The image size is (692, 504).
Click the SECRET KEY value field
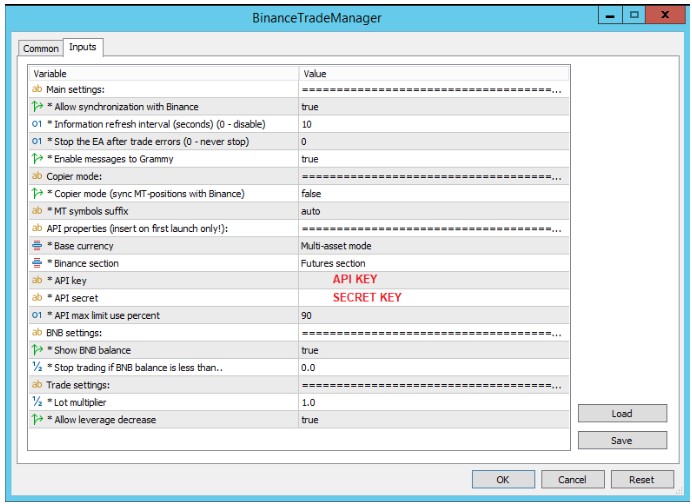pyautogui.click(x=434, y=298)
